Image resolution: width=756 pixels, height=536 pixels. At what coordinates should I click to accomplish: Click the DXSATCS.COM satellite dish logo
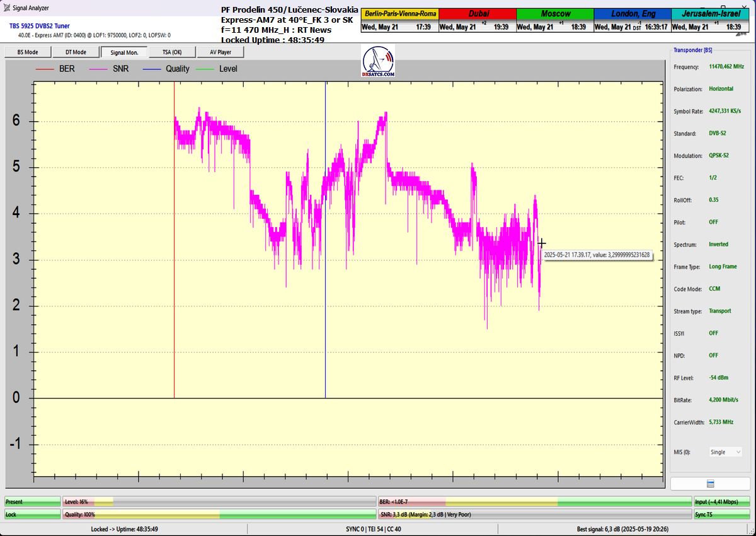coord(379,61)
